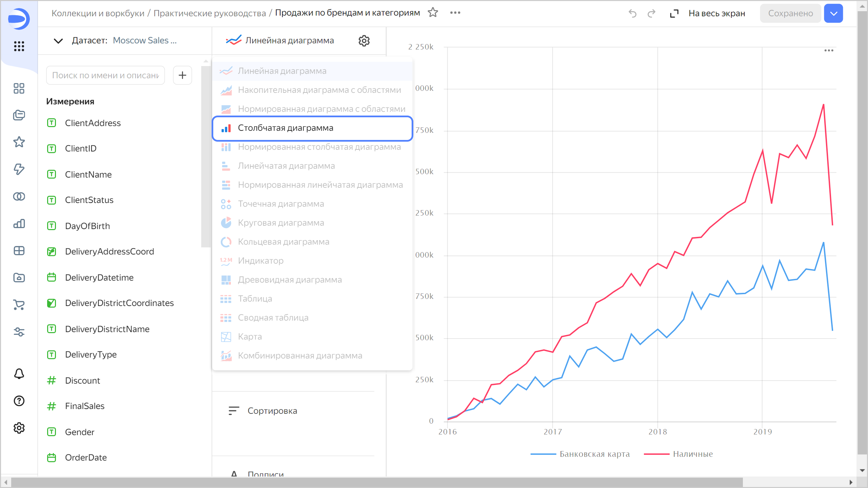
Task: Open the services grid menu
Action: [x=19, y=46]
